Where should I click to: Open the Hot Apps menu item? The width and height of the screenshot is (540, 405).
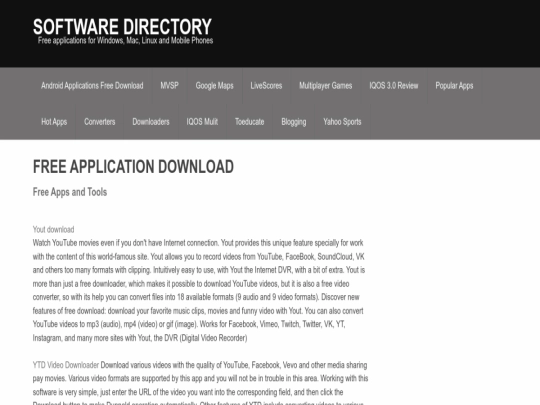(x=54, y=122)
